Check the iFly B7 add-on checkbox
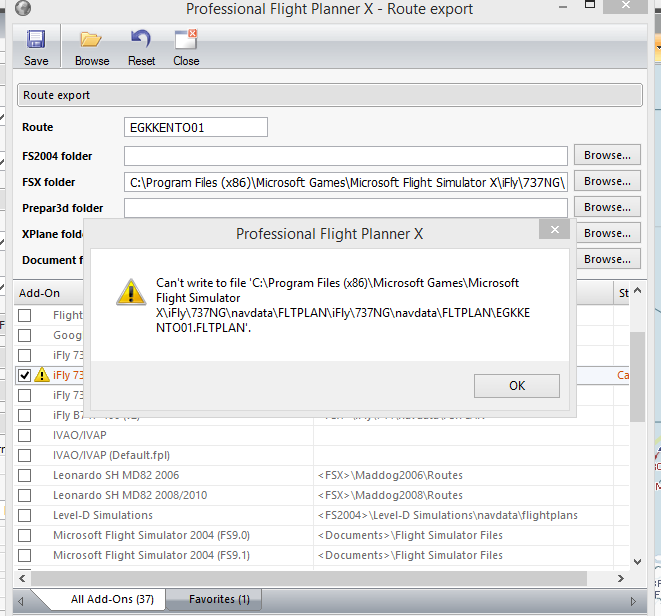Viewport: 661px width, 616px height. 24,415
